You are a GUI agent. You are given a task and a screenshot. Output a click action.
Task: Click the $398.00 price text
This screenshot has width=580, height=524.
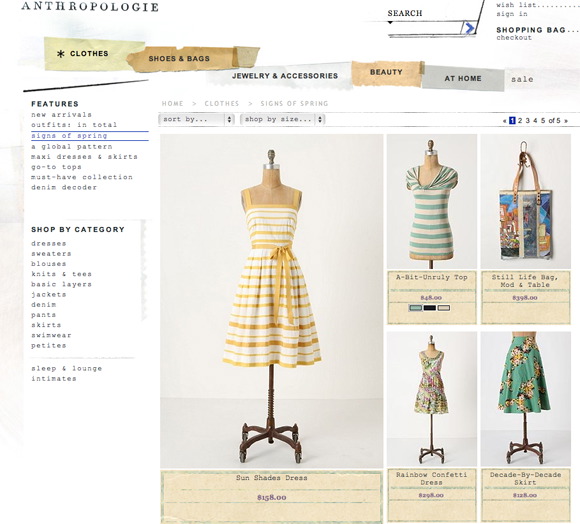coord(525,298)
